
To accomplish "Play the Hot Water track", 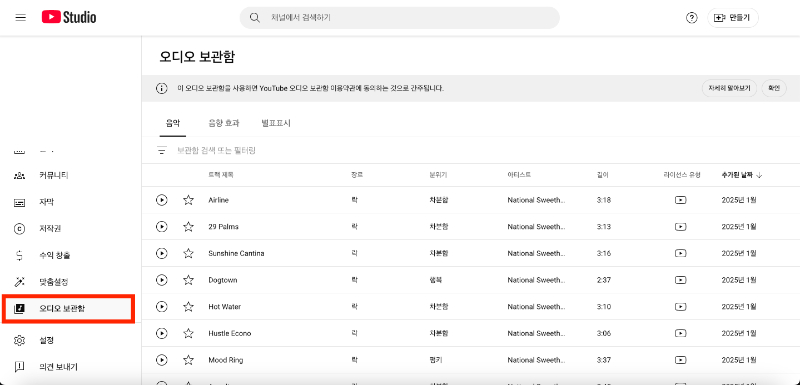I will (162, 306).
